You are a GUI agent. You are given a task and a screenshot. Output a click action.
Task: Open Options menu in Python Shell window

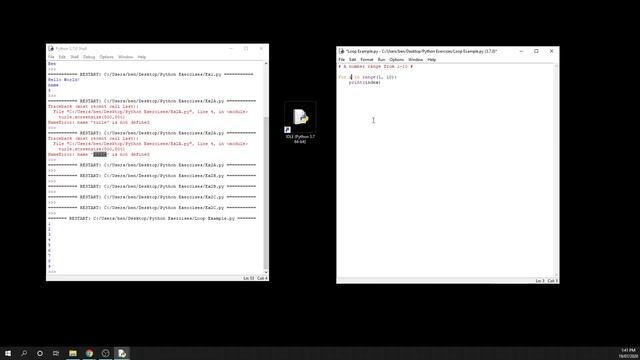coord(107,57)
